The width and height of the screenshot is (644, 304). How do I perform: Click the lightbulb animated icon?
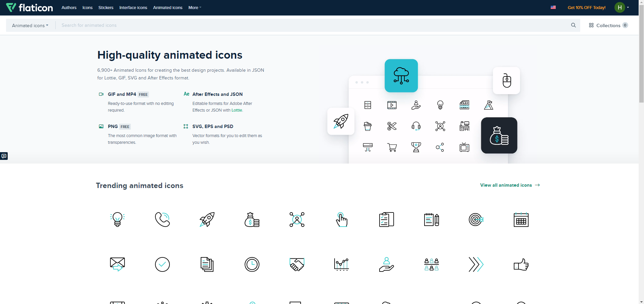click(117, 220)
